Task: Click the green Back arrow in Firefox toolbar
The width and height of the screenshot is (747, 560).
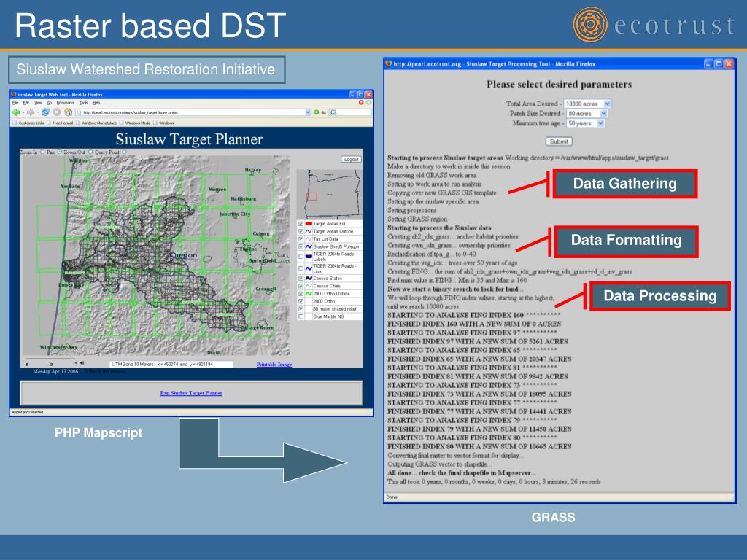Action: (x=16, y=112)
